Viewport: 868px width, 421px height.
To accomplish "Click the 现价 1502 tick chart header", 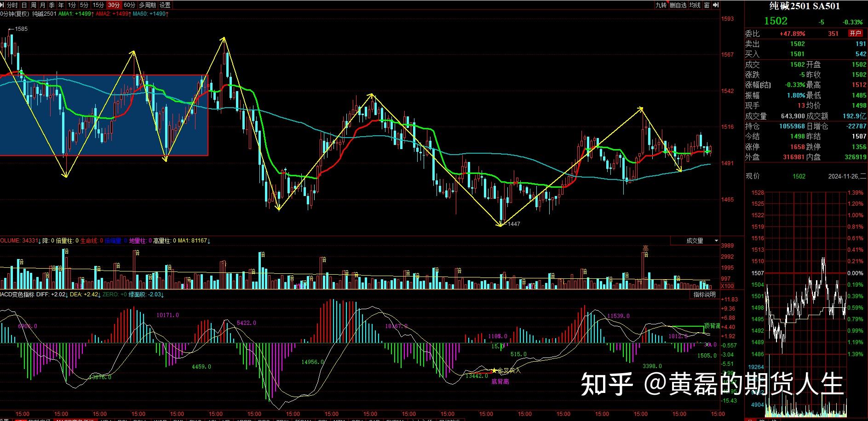I will click(x=776, y=176).
